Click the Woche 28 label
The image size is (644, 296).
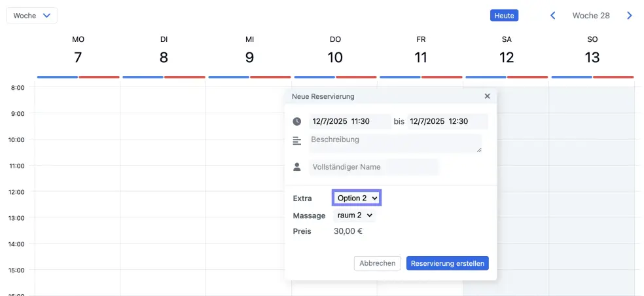pyautogui.click(x=591, y=16)
